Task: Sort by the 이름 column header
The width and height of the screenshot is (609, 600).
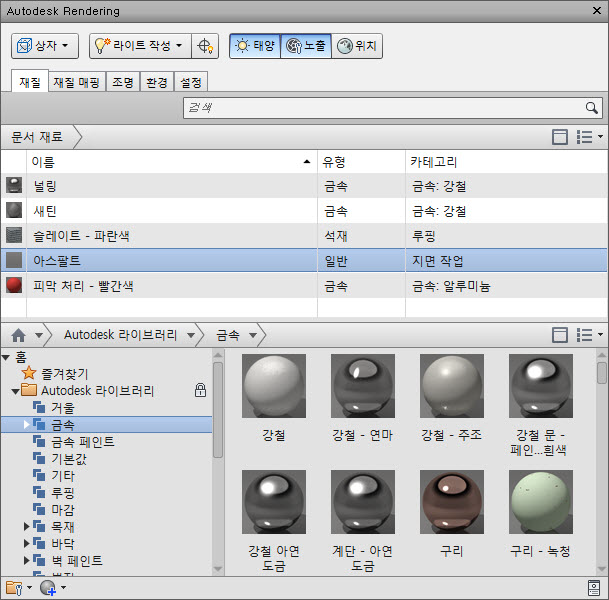Action: pos(172,162)
